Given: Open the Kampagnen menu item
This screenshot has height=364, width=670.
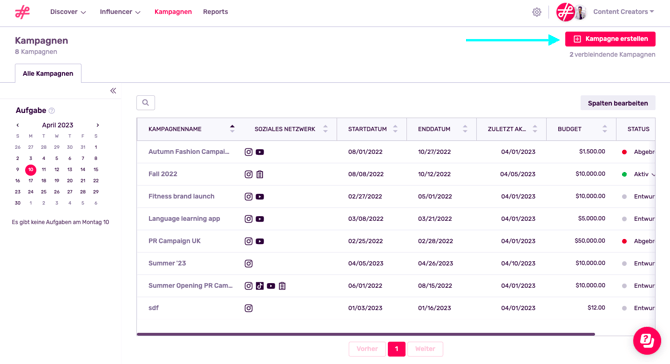Looking at the screenshot, I should pyautogui.click(x=173, y=12).
